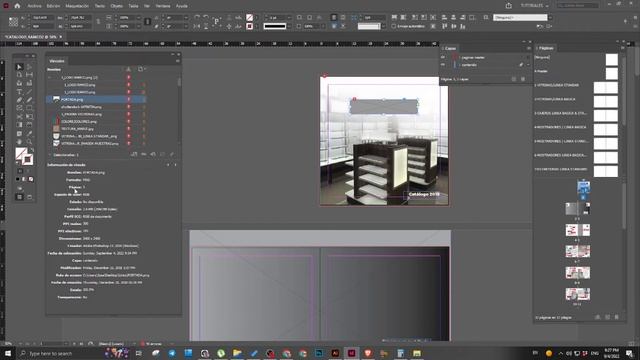
Task: Select the Selection tool arrow
Action: pyautogui.click(x=19, y=67)
